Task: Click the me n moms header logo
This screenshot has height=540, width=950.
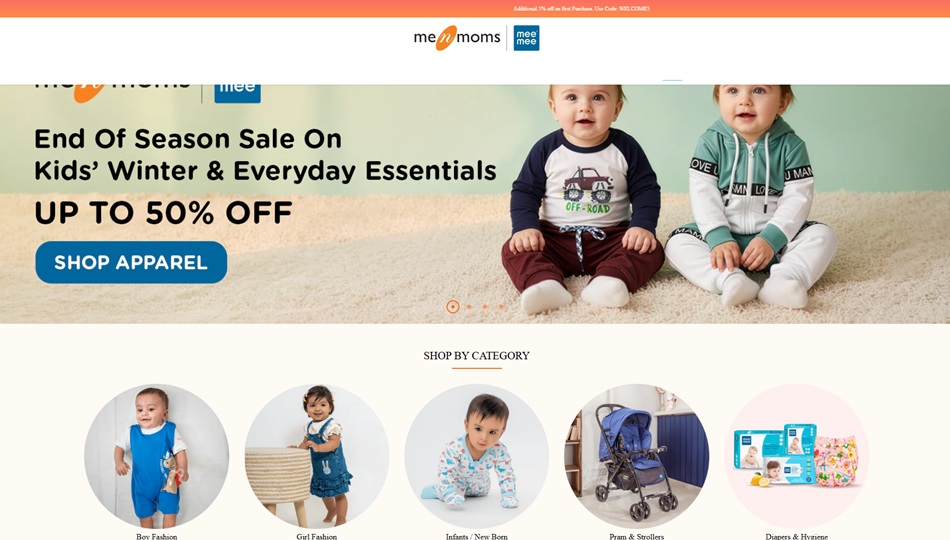Action: point(457,38)
